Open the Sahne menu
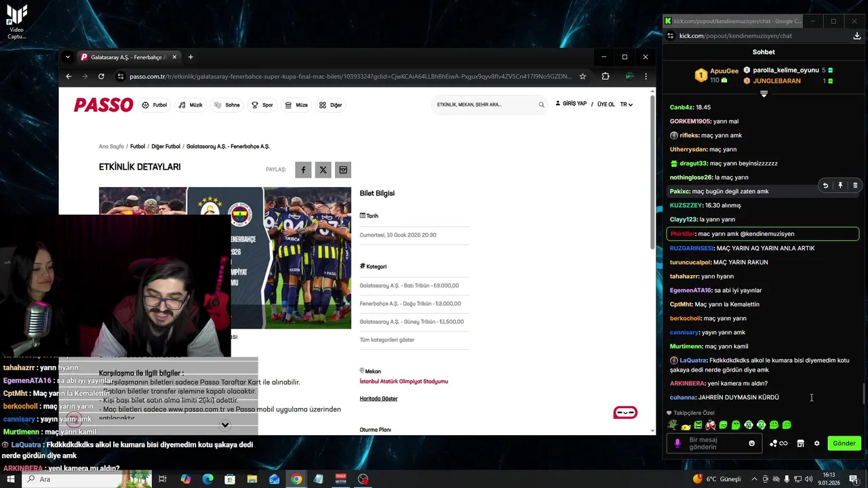 pyautogui.click(x=226, y=105)
